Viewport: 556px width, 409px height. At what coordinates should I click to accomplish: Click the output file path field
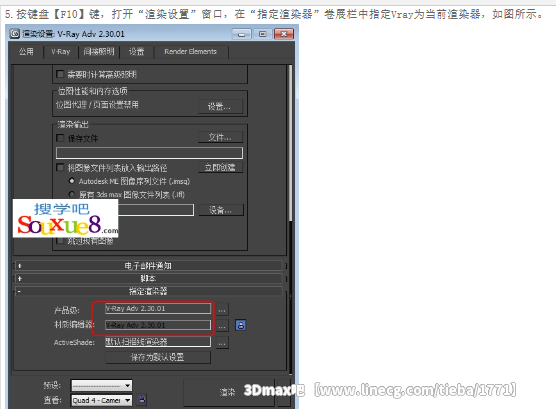click(x=149, y=153)
